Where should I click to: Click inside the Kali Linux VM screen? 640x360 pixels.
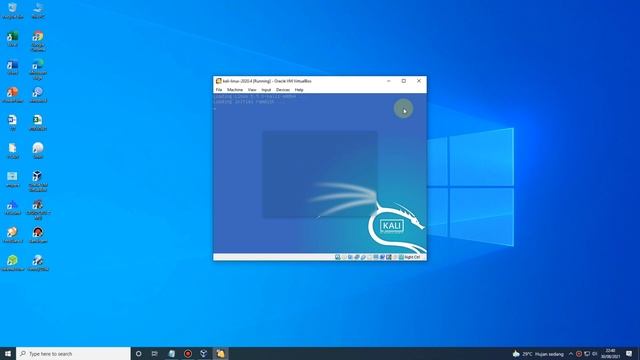click(320, 173)
